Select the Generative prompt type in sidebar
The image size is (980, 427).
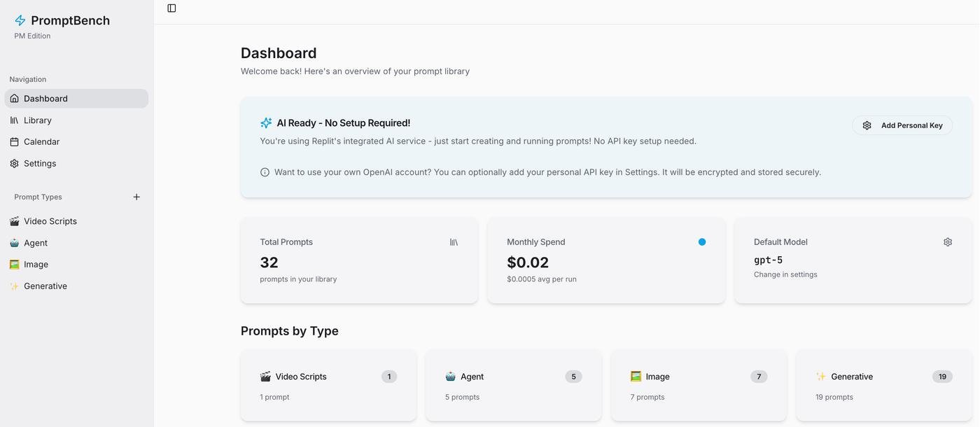[x=45, y=286]
